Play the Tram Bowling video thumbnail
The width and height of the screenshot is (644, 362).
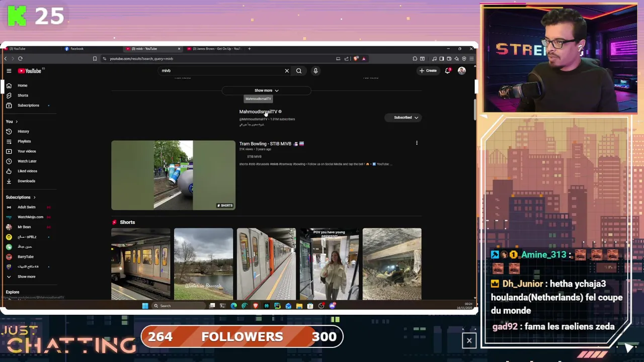pos(173,175)
